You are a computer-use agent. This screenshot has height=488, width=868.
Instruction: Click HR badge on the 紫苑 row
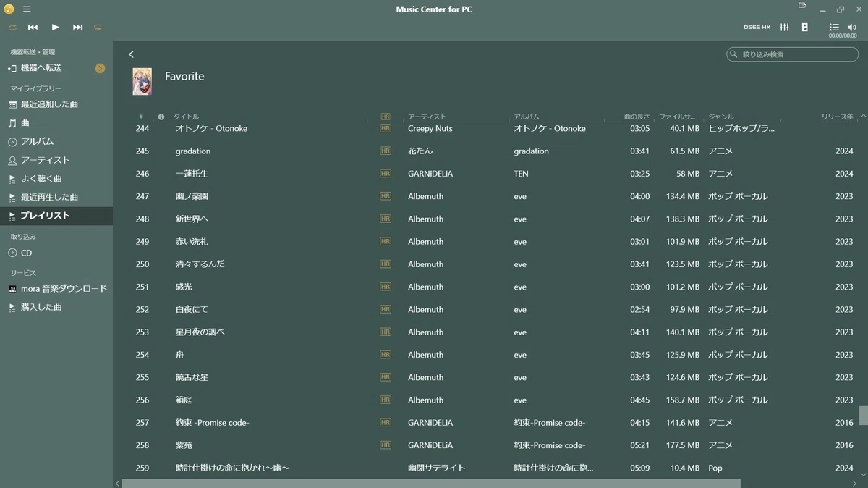point(386,445)
